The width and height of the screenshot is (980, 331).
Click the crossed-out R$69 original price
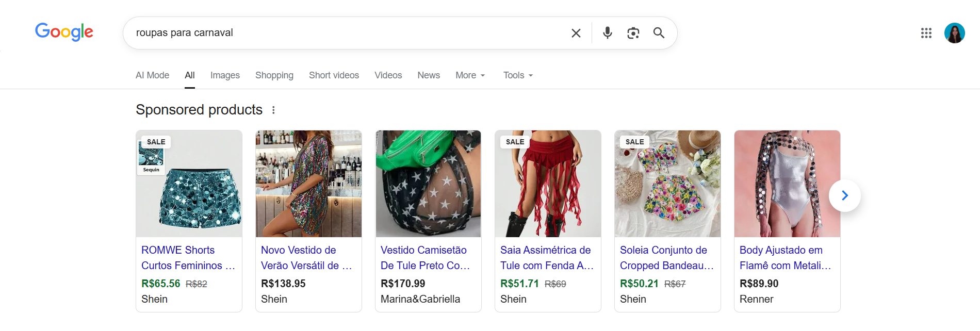click(556, 284)
